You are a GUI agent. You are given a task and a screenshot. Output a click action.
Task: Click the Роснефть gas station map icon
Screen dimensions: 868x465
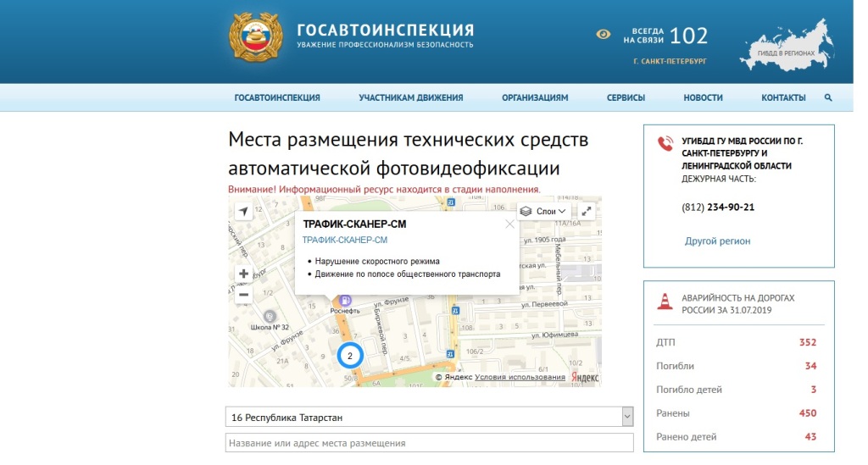coord(345,300)
